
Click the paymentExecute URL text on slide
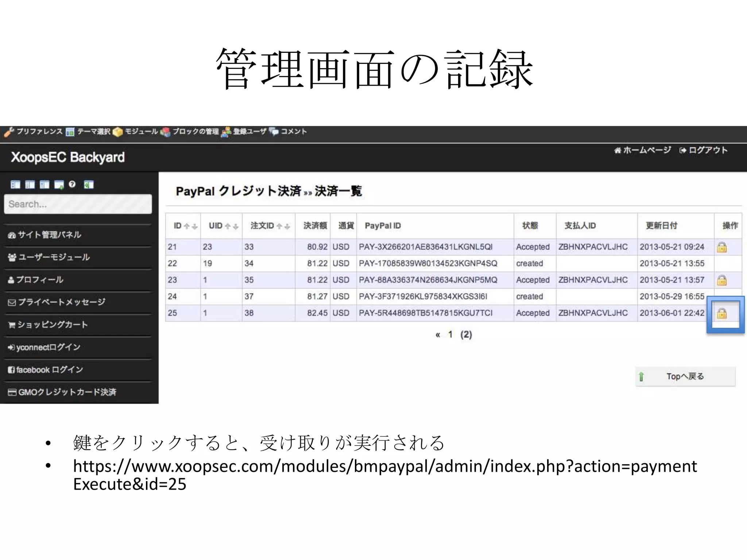point(385,475)
